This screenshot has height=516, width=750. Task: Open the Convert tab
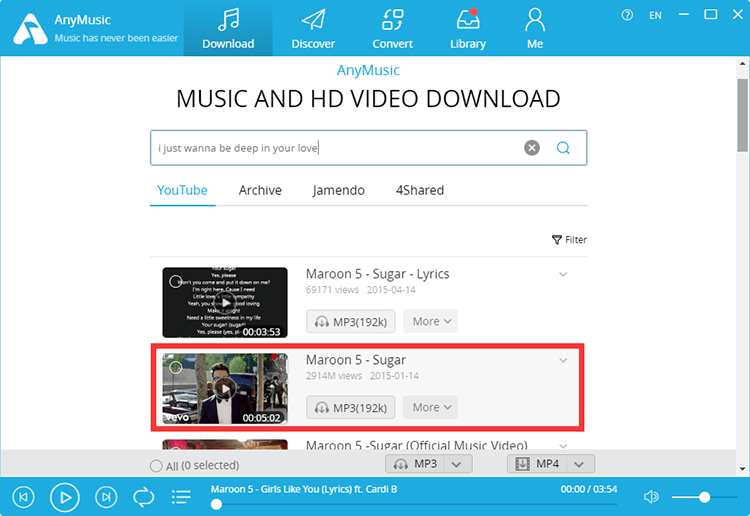pyautogui.click(x=393, y=29)
